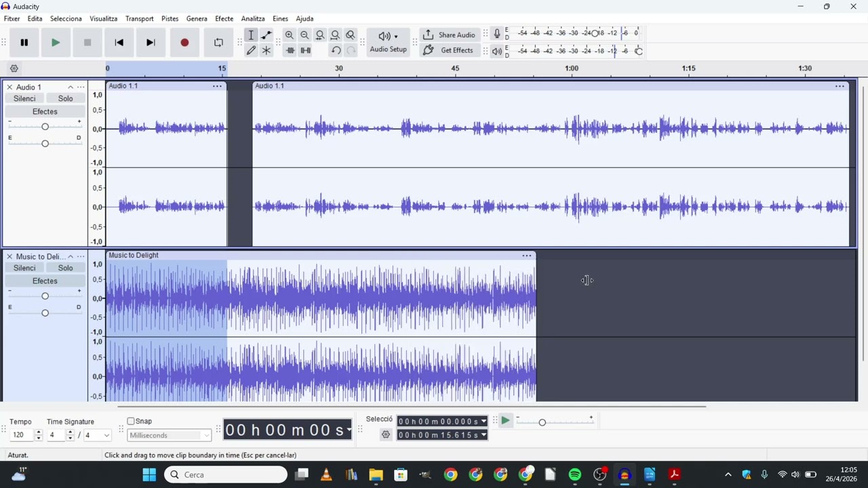868x488 pixels.
Task: Open the Fitxer menu
Action: pyautogui.click(x=12, y=18)
